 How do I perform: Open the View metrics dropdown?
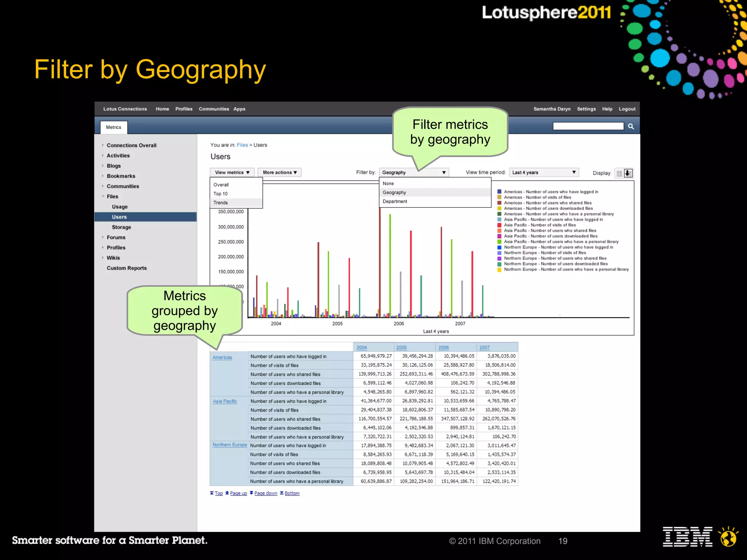(x=232, y=172)
